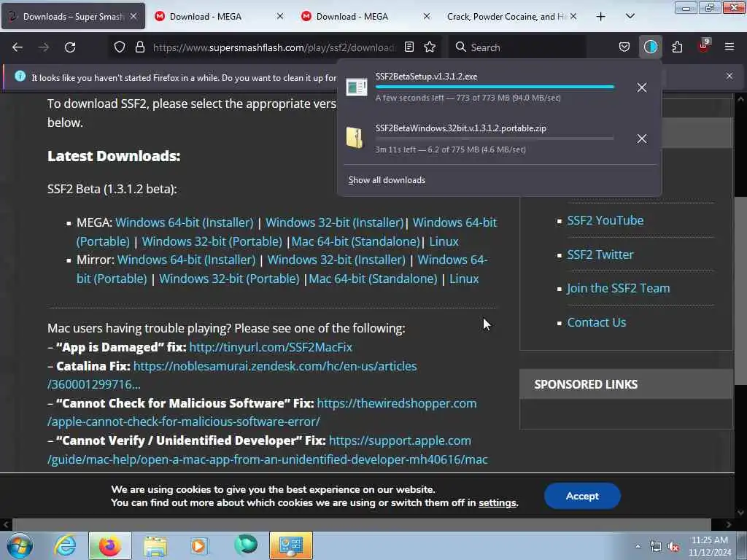Open Mirror Mac 64-bit (Standalone) link

[373, 279]
